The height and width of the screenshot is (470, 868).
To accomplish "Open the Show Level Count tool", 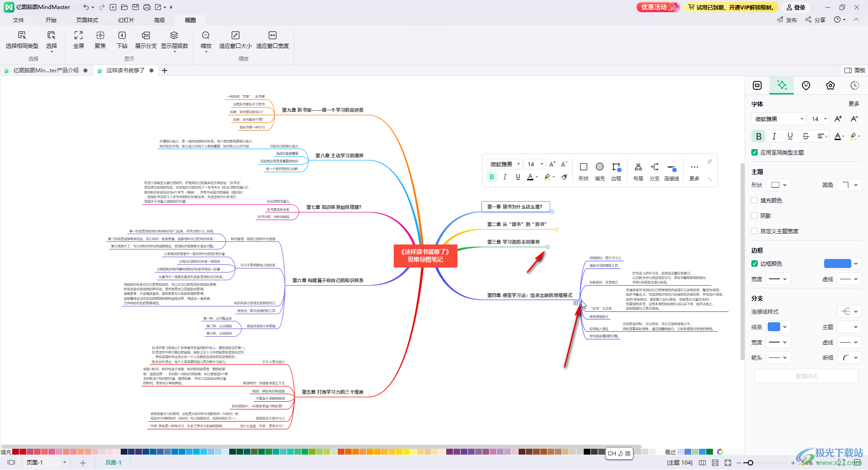I will 174,35.
